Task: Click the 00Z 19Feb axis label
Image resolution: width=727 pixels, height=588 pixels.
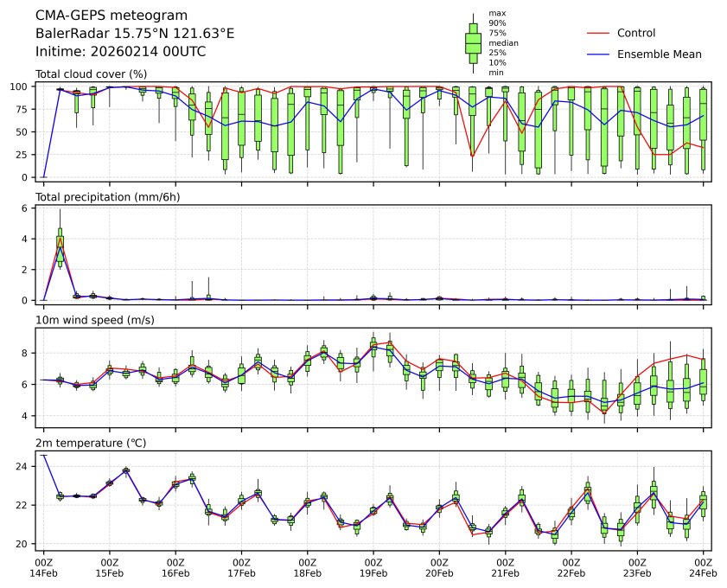Action: (373, 567)
